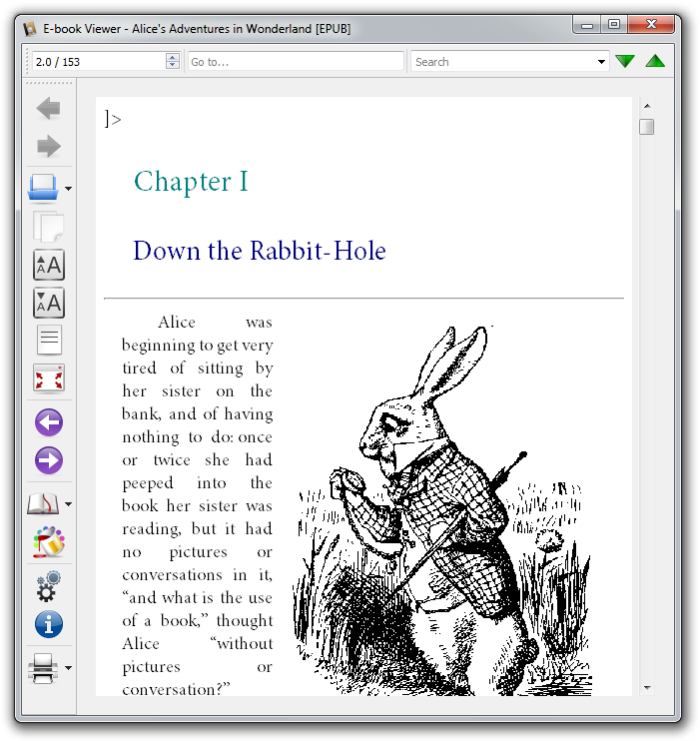Increment the page number spinner up arrow
The image size is (700, 741).
click(173, 57)
